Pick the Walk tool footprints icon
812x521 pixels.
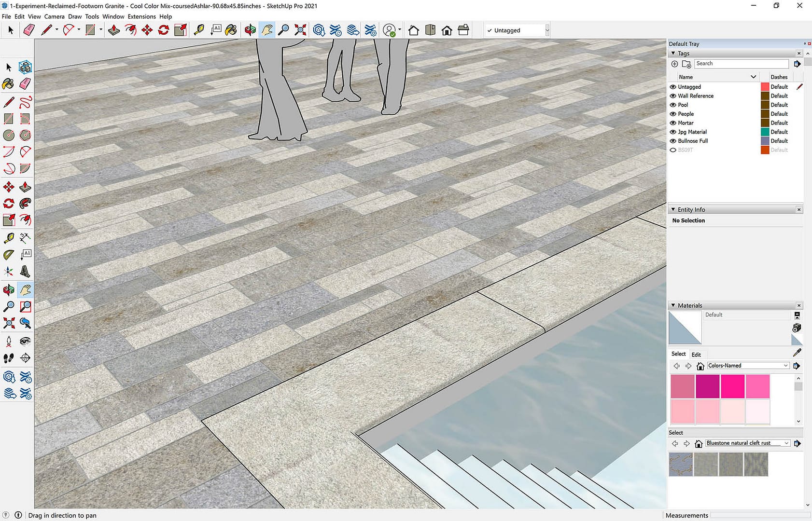(8, 358)
